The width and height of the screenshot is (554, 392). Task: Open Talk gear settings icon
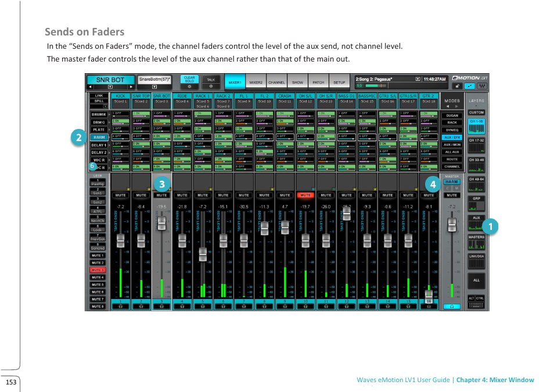[x=211, y=87]
